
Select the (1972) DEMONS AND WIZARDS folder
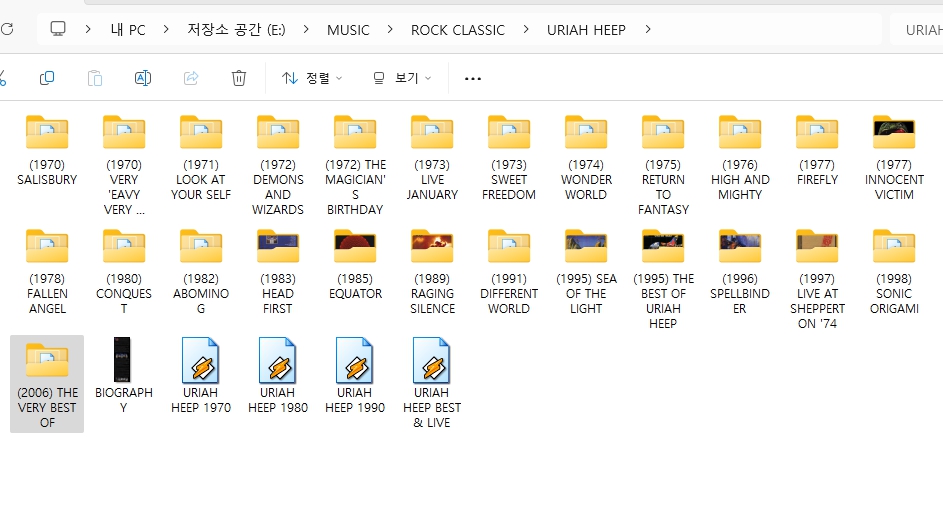[278, 165]
